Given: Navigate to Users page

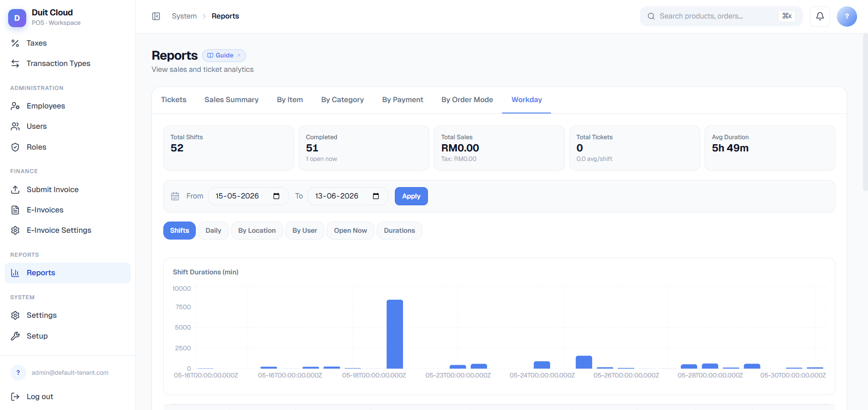Looking at the screenshot, I should [x=68, y=126].
